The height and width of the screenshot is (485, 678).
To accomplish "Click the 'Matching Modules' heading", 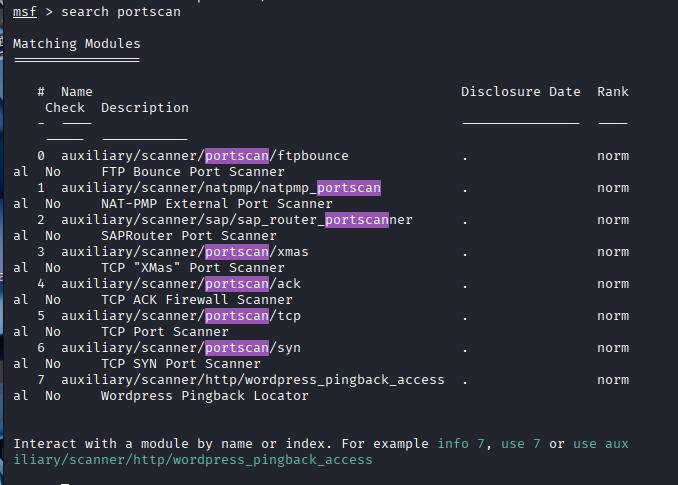I will pyautogui.click(x=76, y=44).
